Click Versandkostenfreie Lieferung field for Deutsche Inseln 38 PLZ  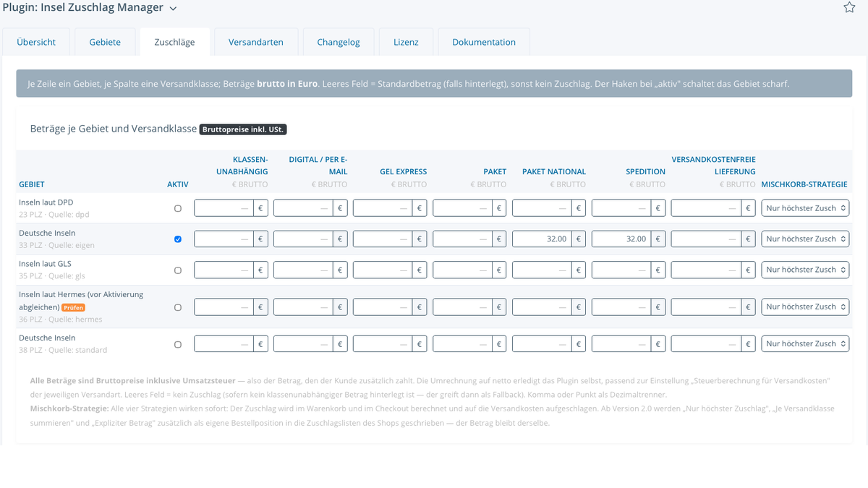706,344
